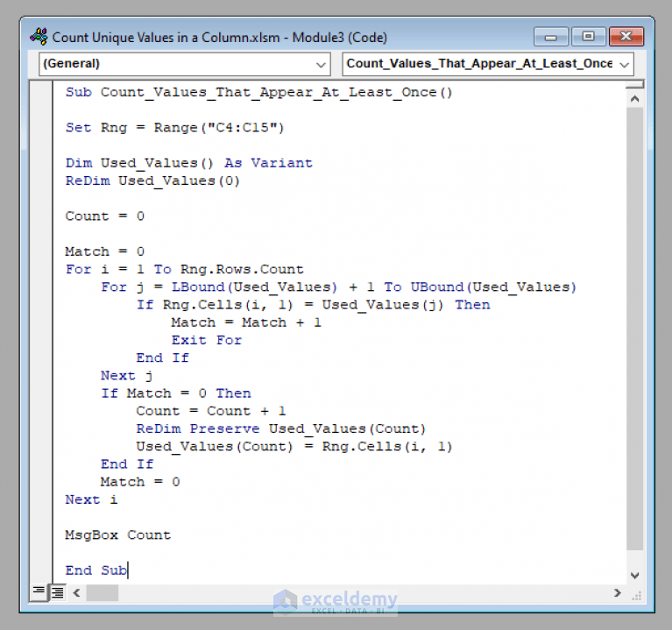Open the Count_Values_That_Appear_At_Least_Once procedure dropdown
The image size is (672, 630).
[488, 64]
